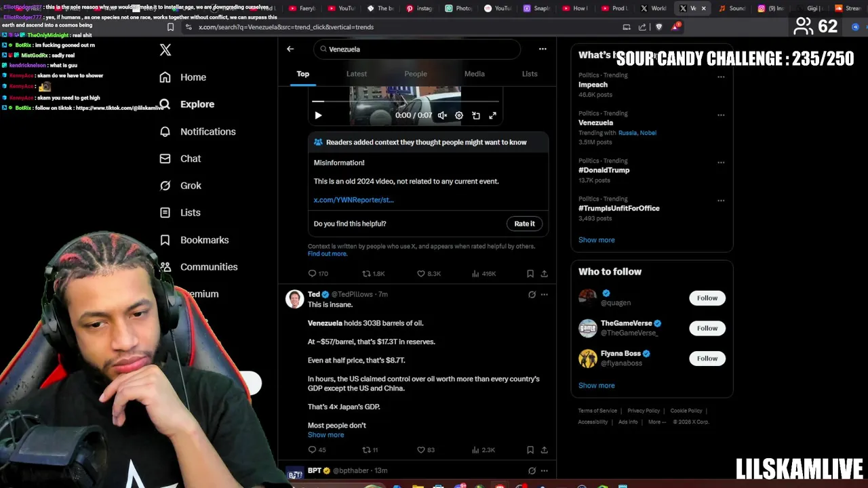
Task: Share Ted's post
Action: 544,450
